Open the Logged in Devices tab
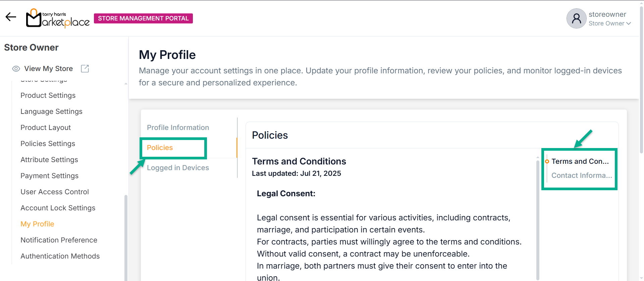Screen dimensions: 644x281 178,168
